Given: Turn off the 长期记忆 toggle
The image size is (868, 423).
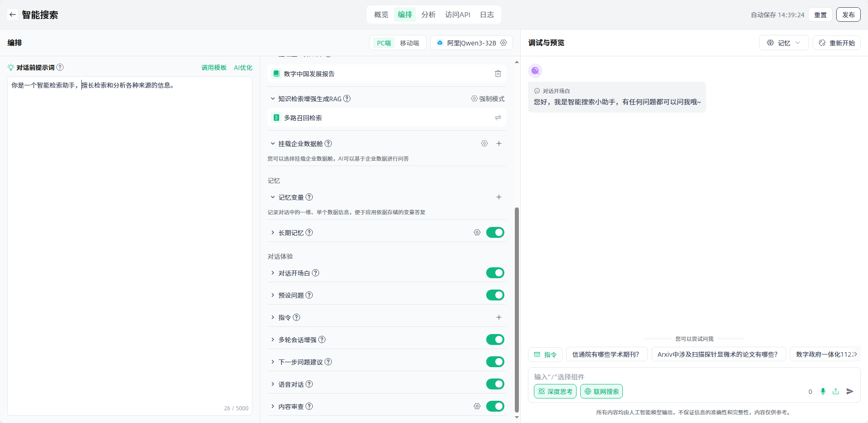Looking at the screenshot, I should 495,232.
